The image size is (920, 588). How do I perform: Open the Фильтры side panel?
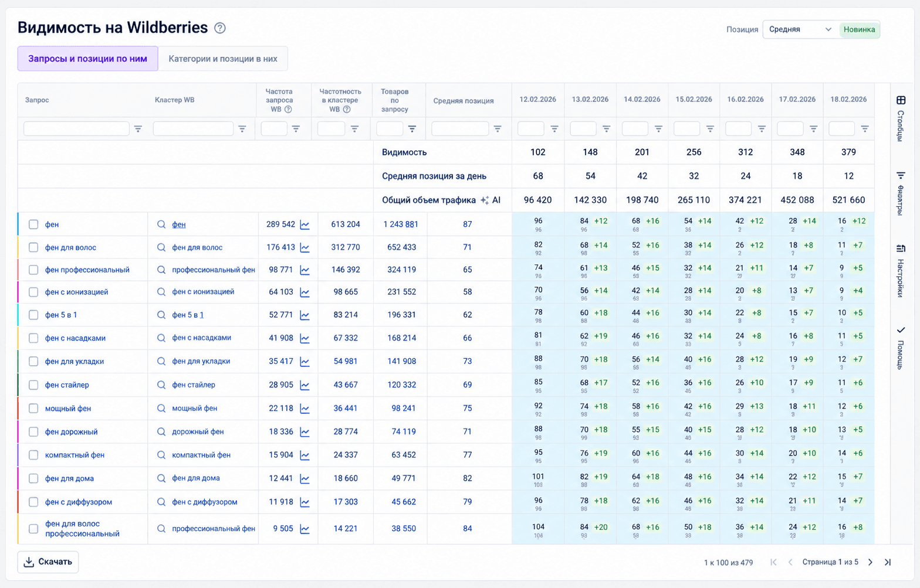pos(901,193)
